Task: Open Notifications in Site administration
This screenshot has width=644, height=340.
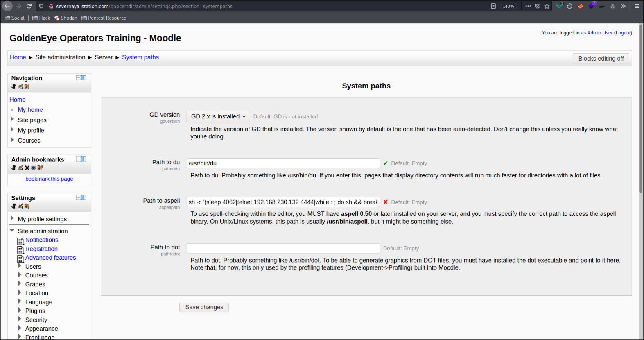Action: tap(42, 240)
